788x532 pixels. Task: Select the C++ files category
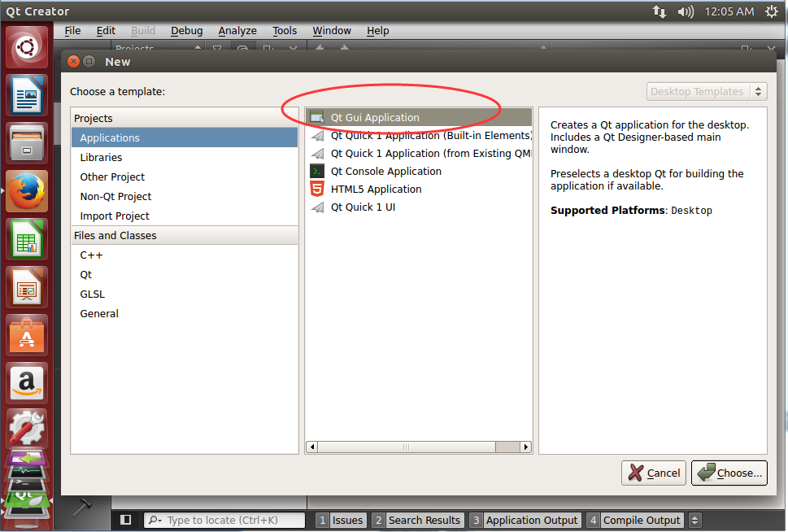pos(185,255)
